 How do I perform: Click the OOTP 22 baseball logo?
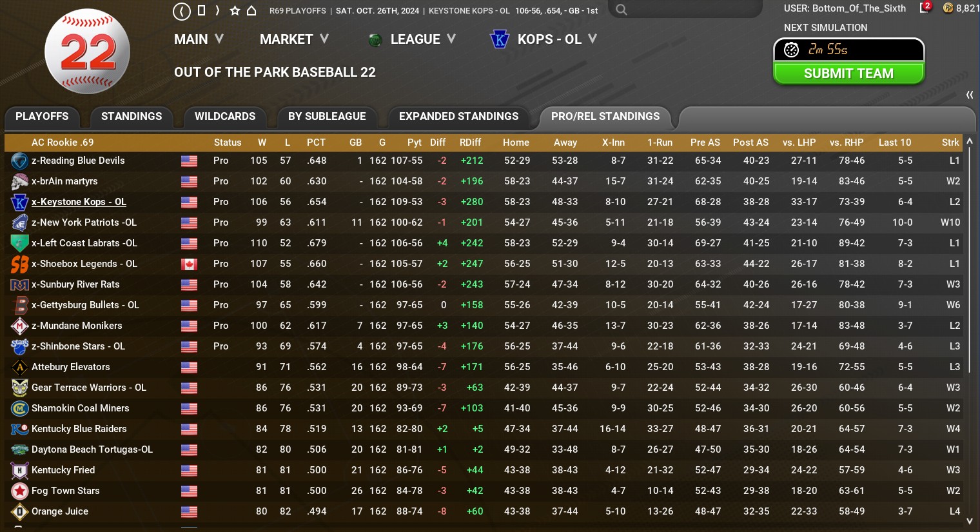tap(87, 52)
